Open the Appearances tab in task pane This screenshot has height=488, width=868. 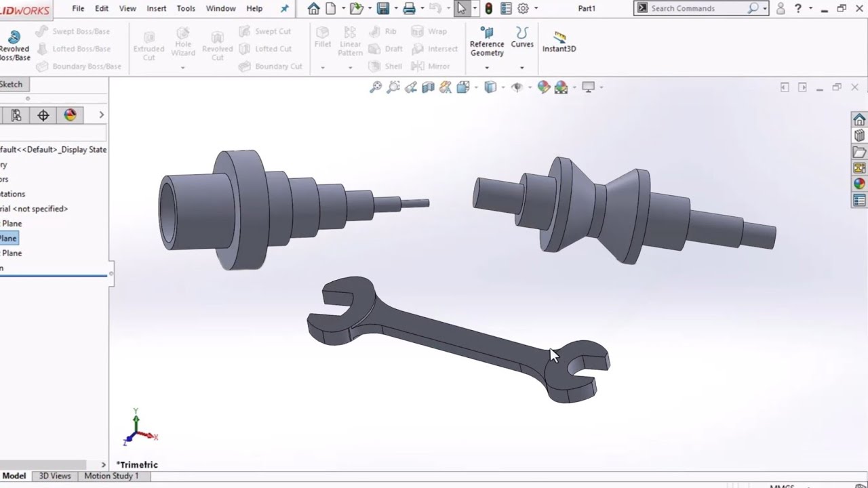(859, 184)
